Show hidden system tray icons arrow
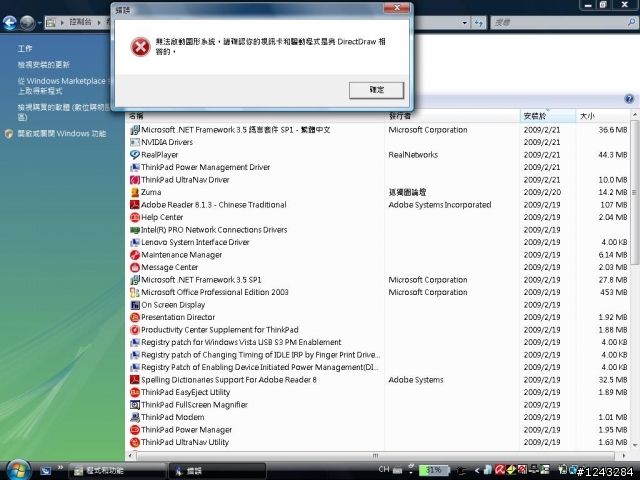640x480 pixels. pyautogui.click(x=477, y=471)
